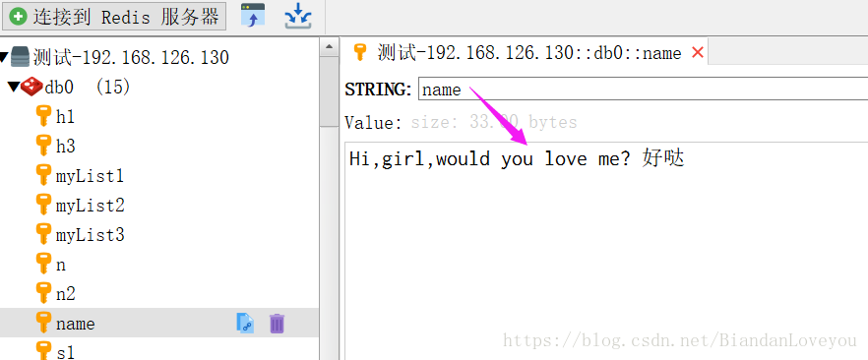Open the s1 key
Viewport: 868px width, 360px height.
pyautogui.click(x=65, y=352)
